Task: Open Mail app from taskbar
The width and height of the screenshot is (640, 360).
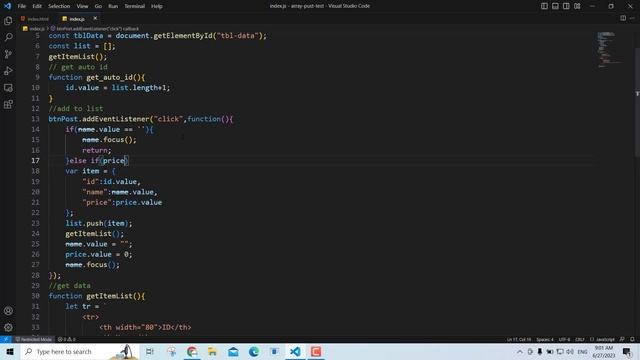Action: click(x=233, y=351)
